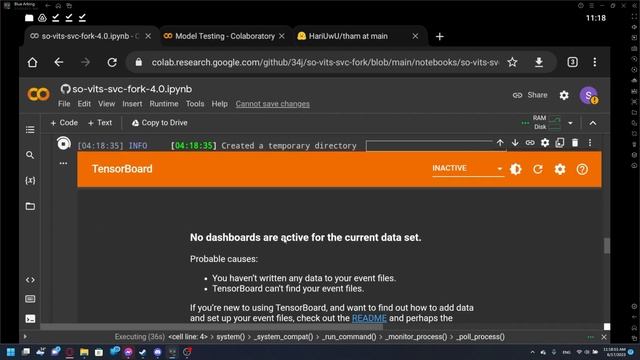Select the TensorBoard title text

[122, 169]
